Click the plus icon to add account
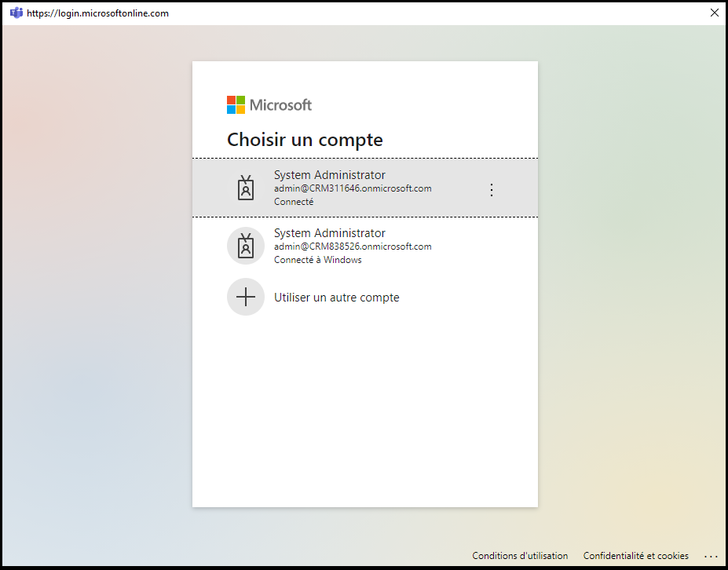This screenshot has height=570, width=728. click(x=246, y=297)
